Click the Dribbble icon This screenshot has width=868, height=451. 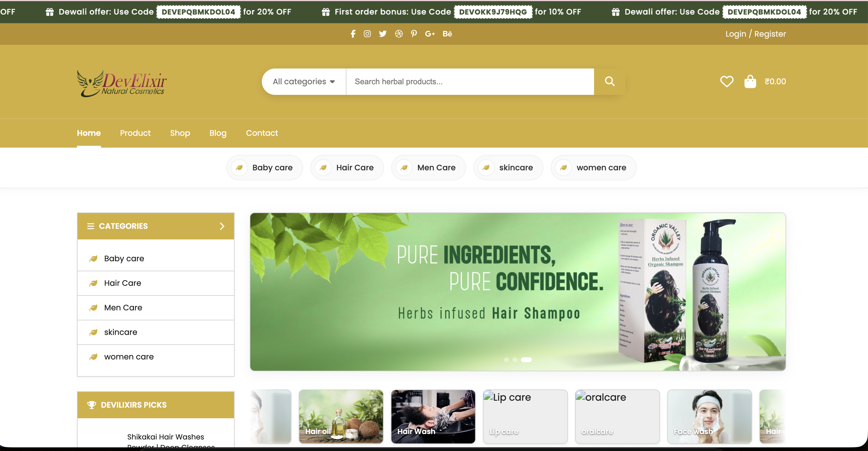click(x=399, y=34)
